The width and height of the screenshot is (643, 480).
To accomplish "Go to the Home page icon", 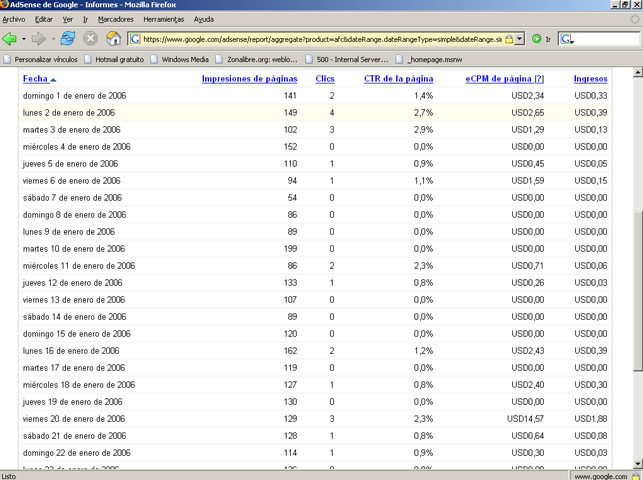I will point(113,39).
